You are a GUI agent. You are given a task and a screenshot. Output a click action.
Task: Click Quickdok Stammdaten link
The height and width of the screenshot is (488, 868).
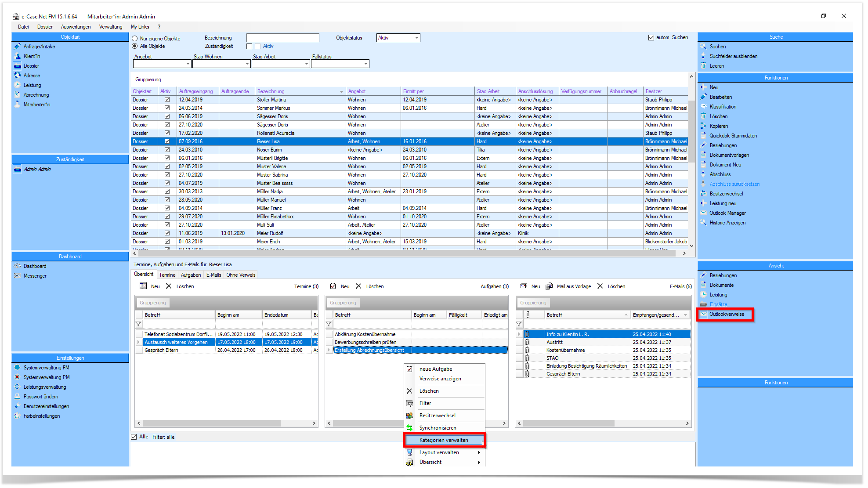pyautogui.click(x=733, y=136)
